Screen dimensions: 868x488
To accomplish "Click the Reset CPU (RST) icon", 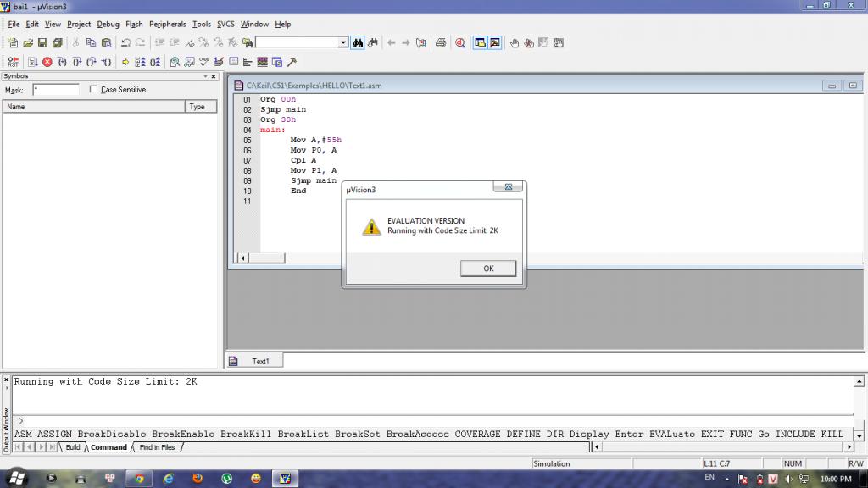I will [x=13, y=62].
